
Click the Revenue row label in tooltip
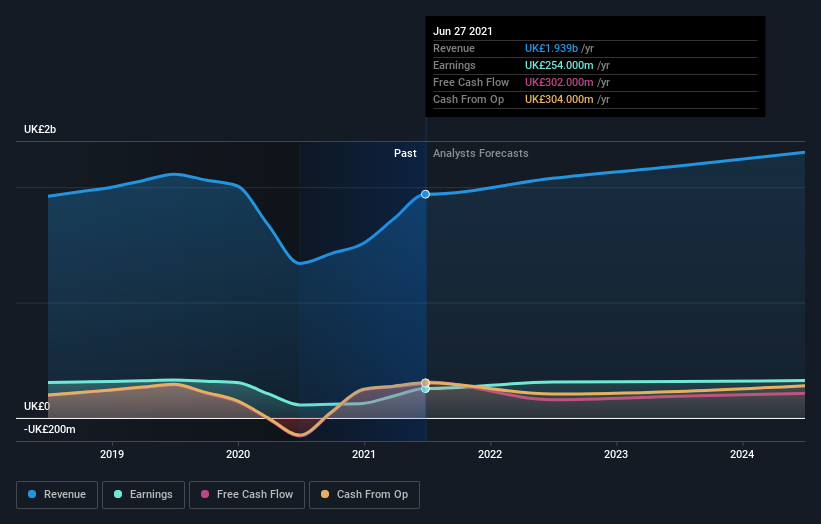(454, 48)
